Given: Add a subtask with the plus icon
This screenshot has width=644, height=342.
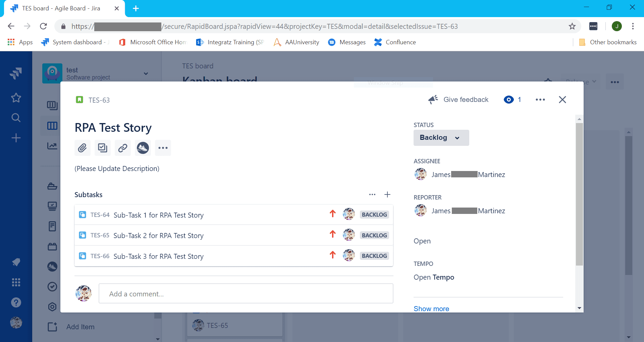Looking at the screenshot, I should (x=387, y=194).
